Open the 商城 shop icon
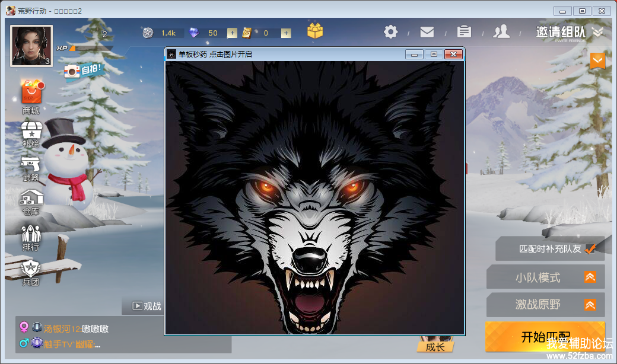Screen dimensions: 617x364 [31, 97]
